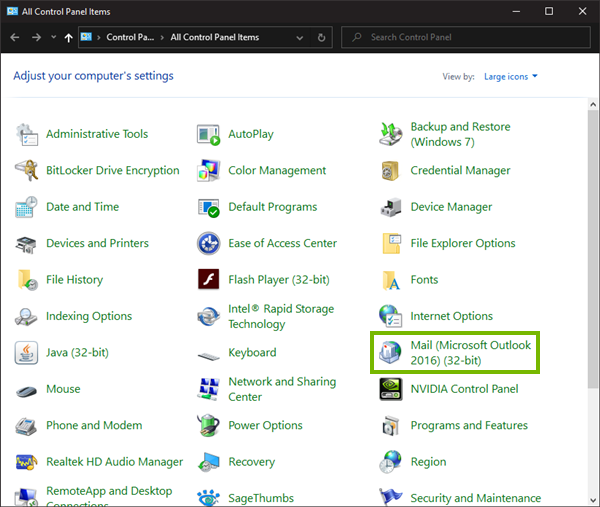Screen dimensions: 600x507
Task: Open the Administrative Tools icon
Action: tap(27, 134)
